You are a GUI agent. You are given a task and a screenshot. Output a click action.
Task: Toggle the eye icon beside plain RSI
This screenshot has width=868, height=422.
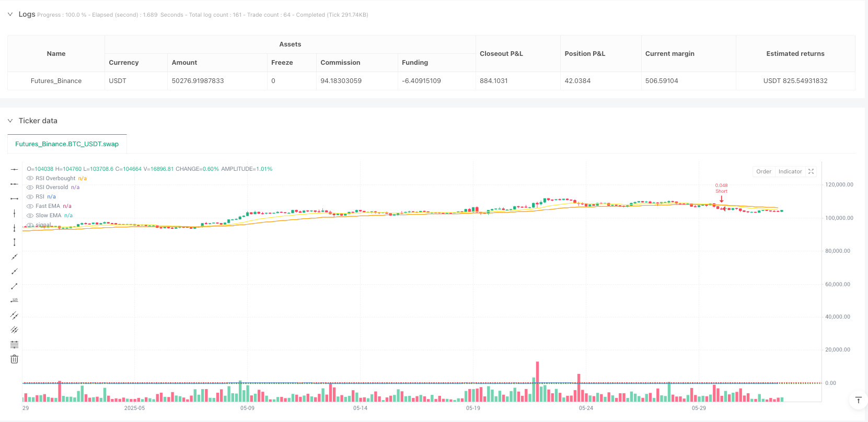pyautogui.click(x=30, y=197)
